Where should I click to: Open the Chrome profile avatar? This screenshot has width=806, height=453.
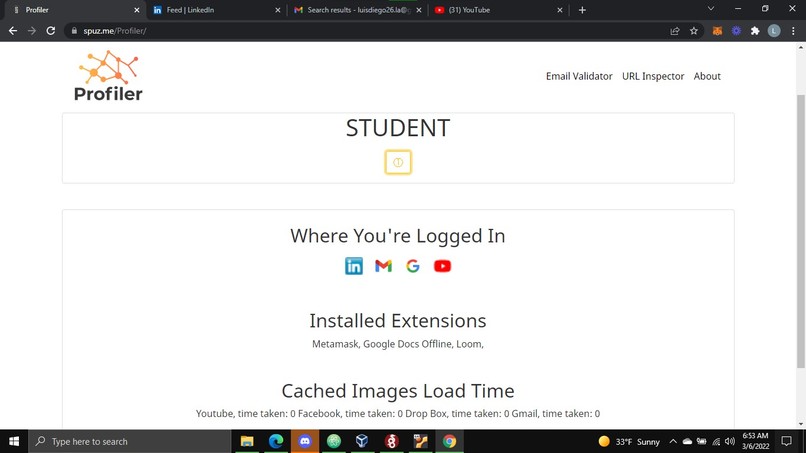[x=774, y=31]
